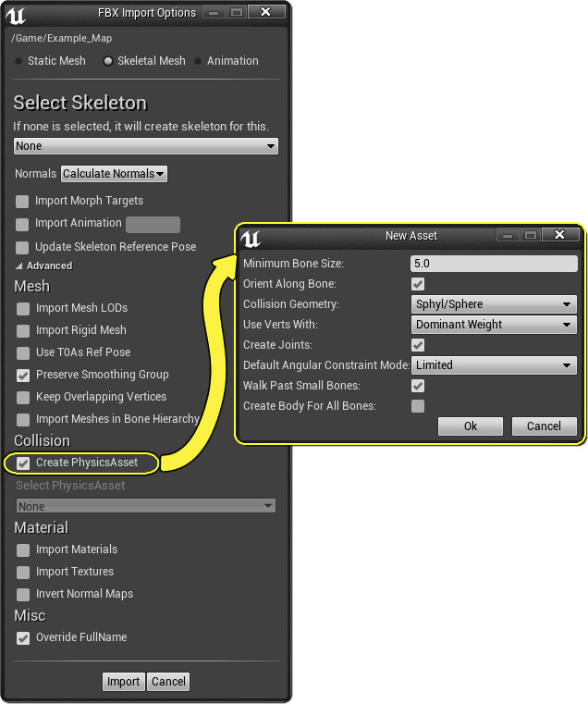Select Static Mesh radio button

coord(18,61)
